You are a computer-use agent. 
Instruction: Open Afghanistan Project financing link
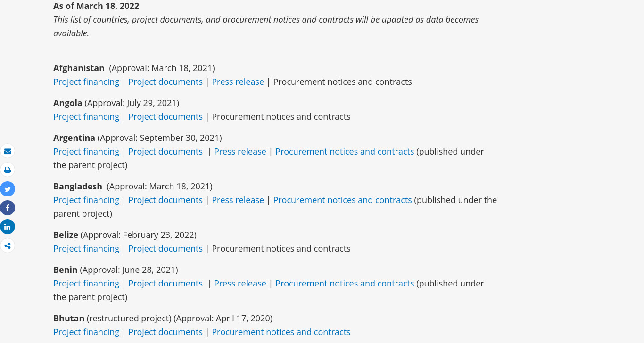tap(86, 82)
